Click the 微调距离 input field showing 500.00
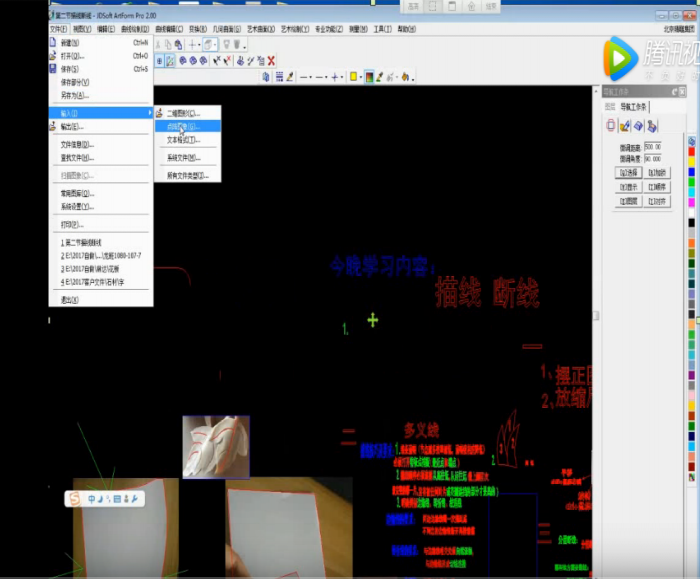 click(x=653, y=147)
